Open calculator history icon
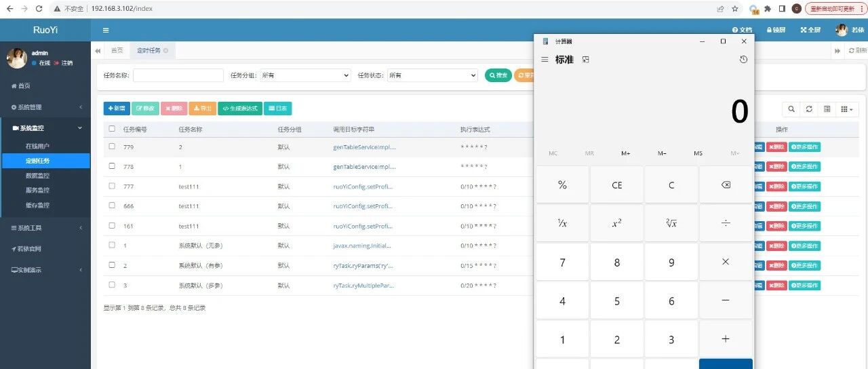This screenshot has width=868, height=369. coord(743,60)
